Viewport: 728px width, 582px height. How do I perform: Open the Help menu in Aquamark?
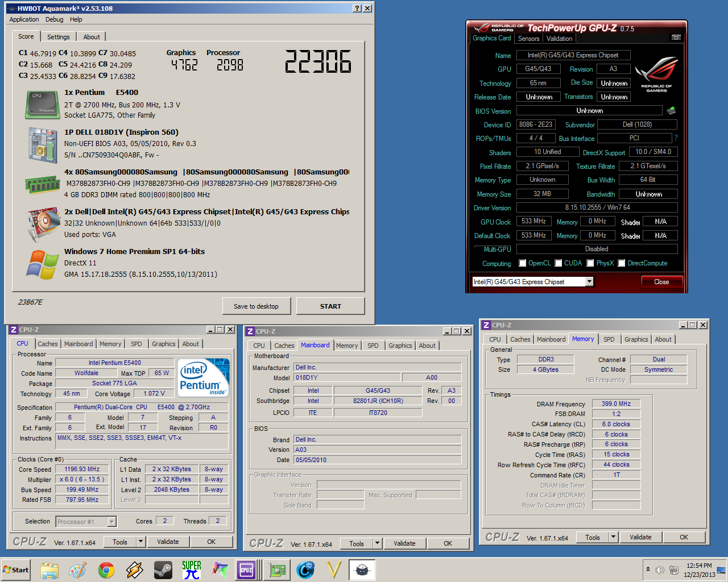[x=76, y=19]
